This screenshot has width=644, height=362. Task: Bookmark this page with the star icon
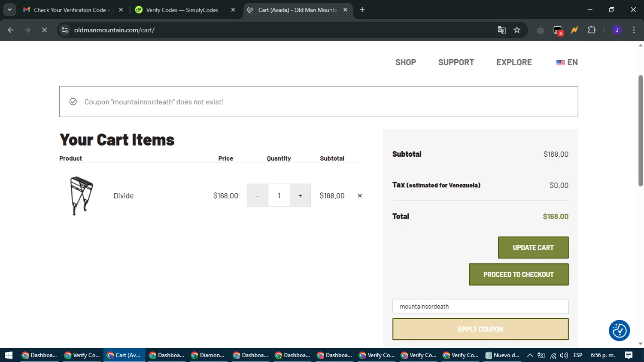(x=517, y=30)
